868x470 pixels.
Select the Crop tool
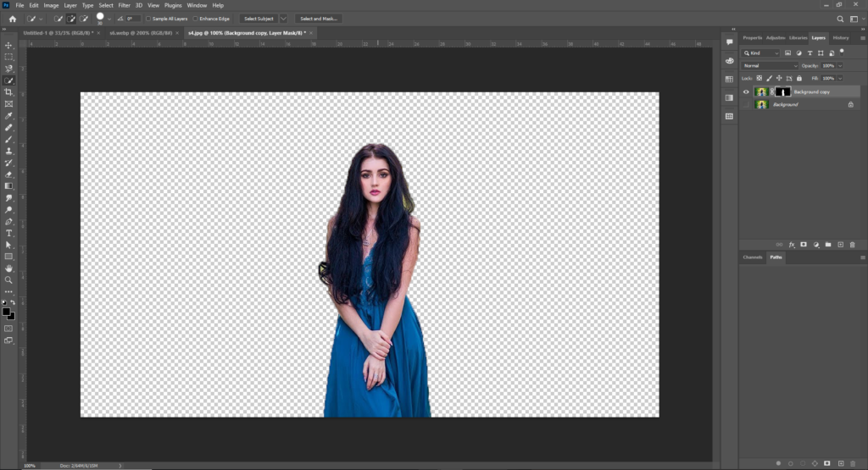9,92
